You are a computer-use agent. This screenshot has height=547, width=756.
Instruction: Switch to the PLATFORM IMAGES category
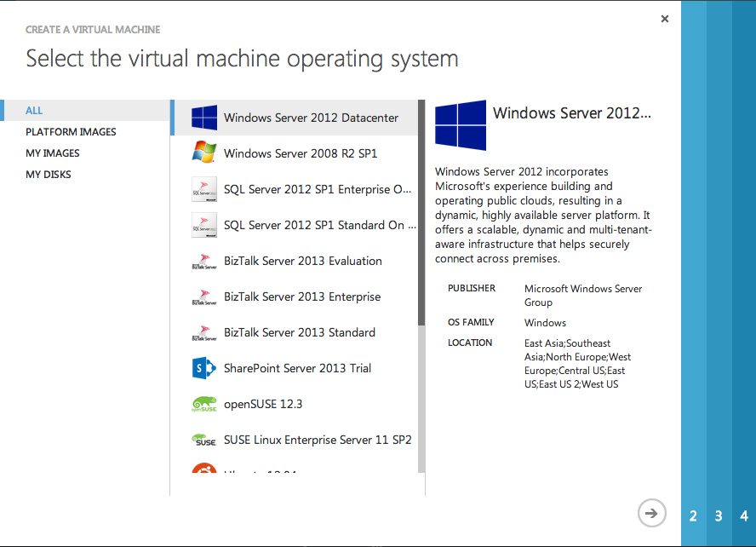[71, 132]
